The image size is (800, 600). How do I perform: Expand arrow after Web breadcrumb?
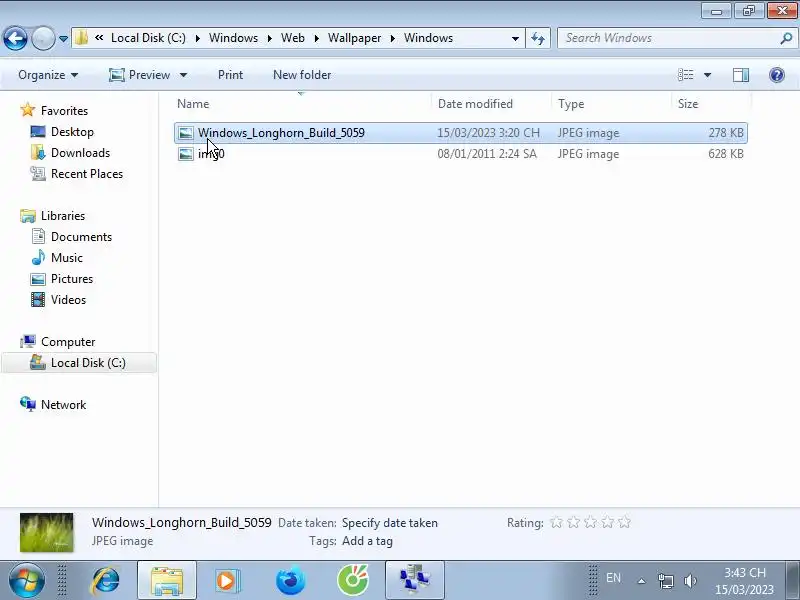click(x=316, y=38)
